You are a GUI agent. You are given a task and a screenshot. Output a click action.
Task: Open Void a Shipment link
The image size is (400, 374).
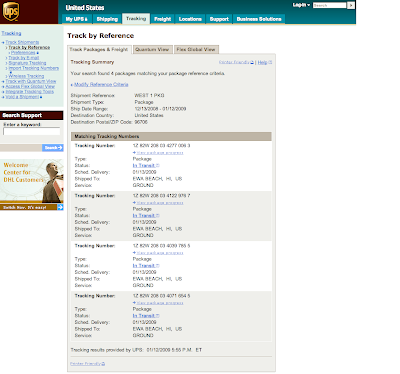pos(22,97)
